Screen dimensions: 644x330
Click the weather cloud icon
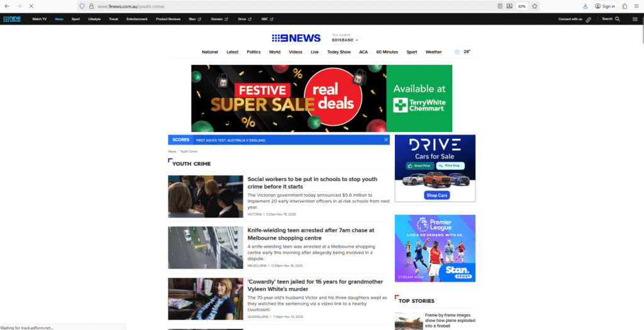(x=457, y=52)
